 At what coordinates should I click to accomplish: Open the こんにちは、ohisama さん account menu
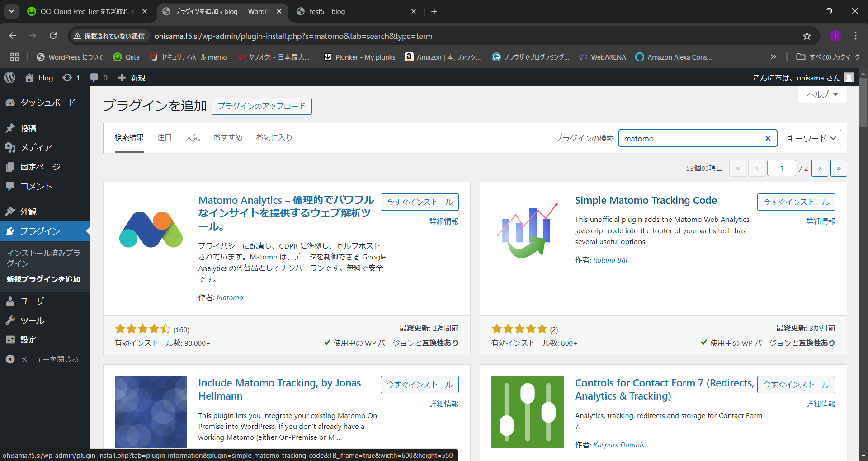point(803,78)
